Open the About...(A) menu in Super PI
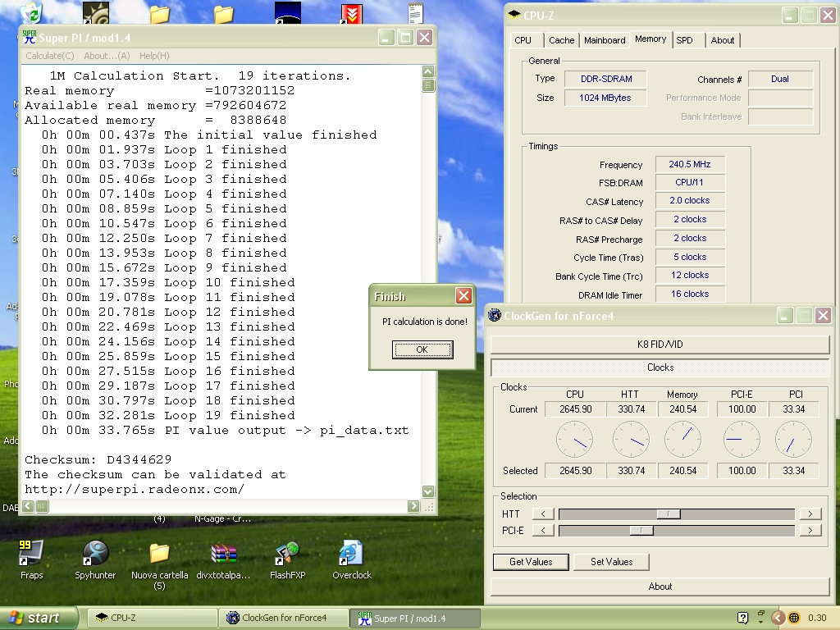Screen dimensions: 840x630 107,56
